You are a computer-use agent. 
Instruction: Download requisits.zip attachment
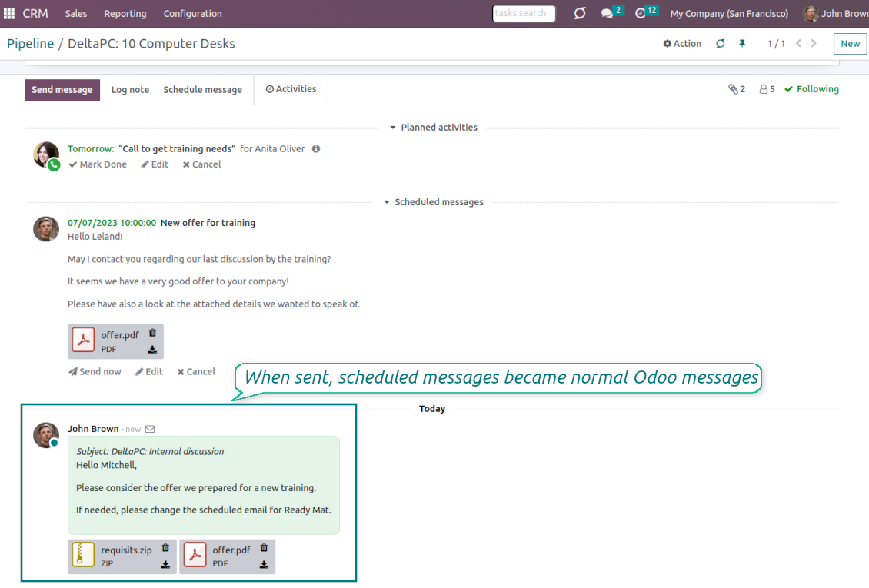pyautogui.click(x=165, y=565)
